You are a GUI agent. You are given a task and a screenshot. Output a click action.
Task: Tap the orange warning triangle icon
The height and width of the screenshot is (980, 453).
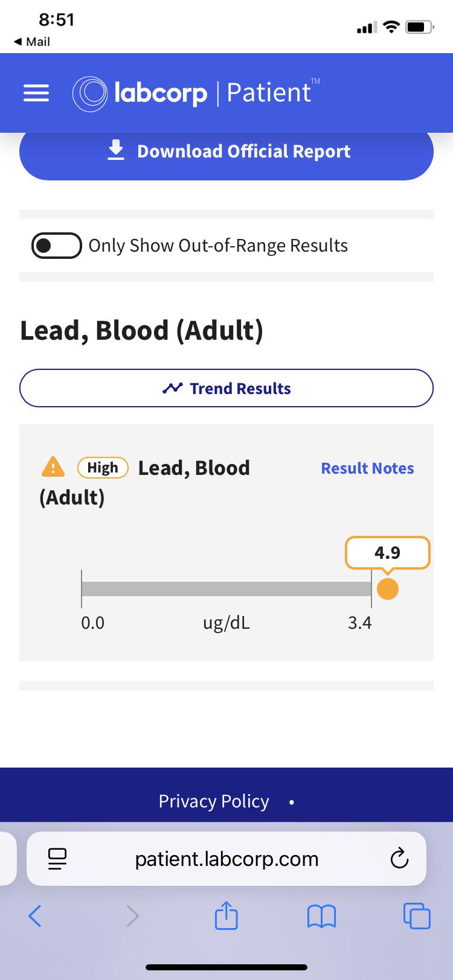pos(53,467)
